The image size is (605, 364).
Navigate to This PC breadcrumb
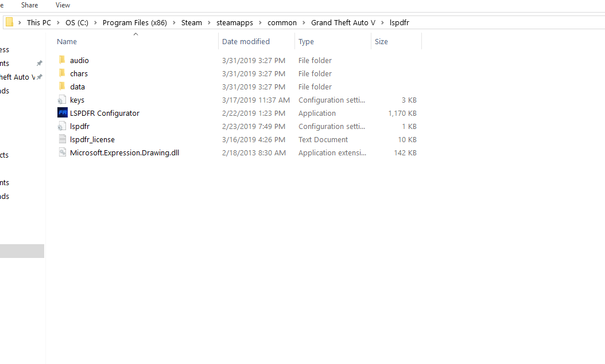click(x=39, y=23)
